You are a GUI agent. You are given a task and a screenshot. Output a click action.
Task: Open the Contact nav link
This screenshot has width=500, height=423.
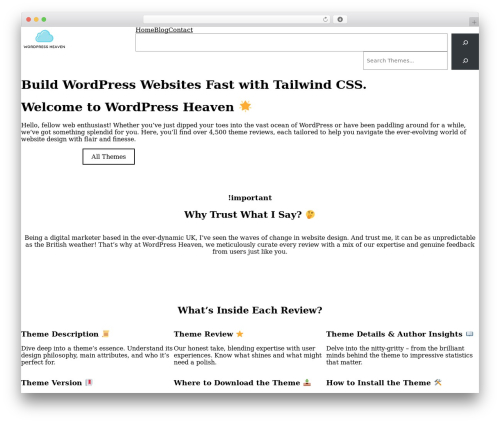click(x=181, y=30)
